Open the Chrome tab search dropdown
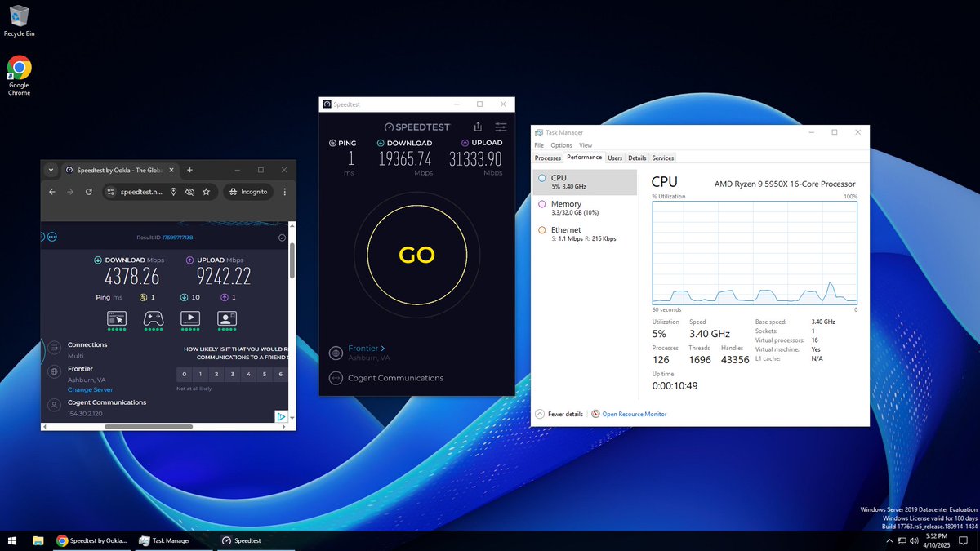Viewport: 980px width, 551px height. (x=51, y=171)
